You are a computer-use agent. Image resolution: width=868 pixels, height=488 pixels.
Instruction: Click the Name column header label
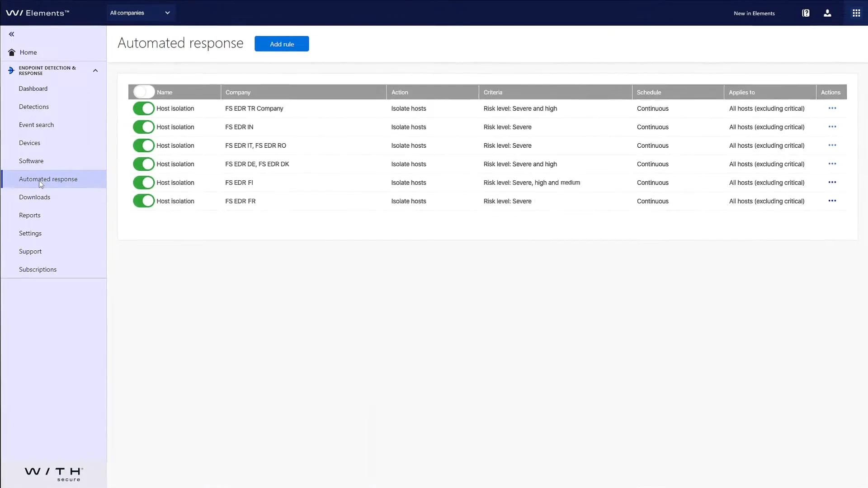click(x=165, y=92)
